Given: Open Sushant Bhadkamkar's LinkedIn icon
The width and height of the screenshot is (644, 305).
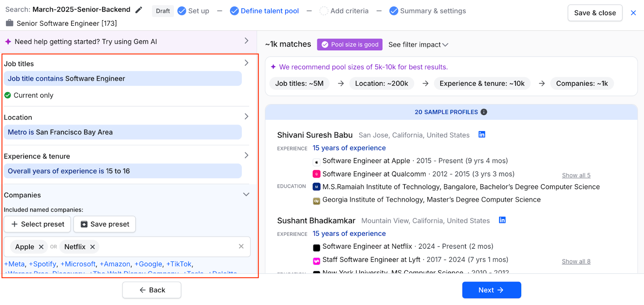Looking at the screenshot, I should point(502,220).
